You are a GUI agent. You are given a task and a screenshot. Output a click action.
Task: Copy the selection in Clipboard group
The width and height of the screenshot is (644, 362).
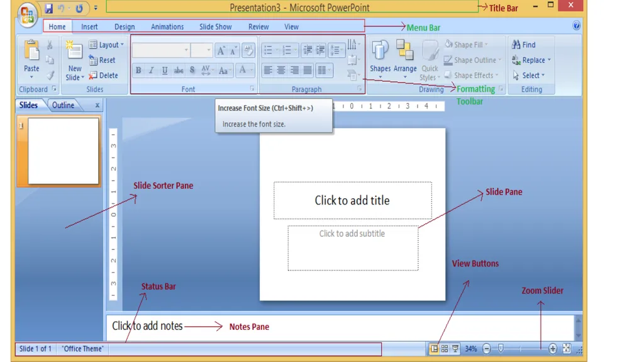point(50,60)
